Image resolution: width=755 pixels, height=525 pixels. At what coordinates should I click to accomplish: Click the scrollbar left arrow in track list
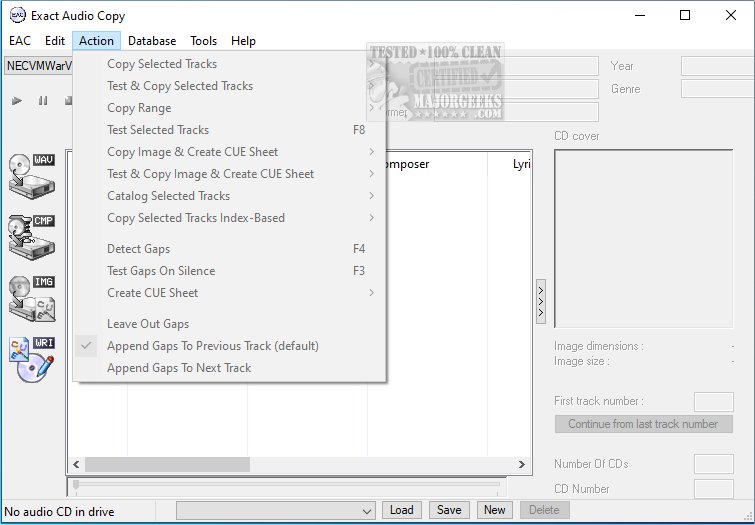[x=76, y=464]
